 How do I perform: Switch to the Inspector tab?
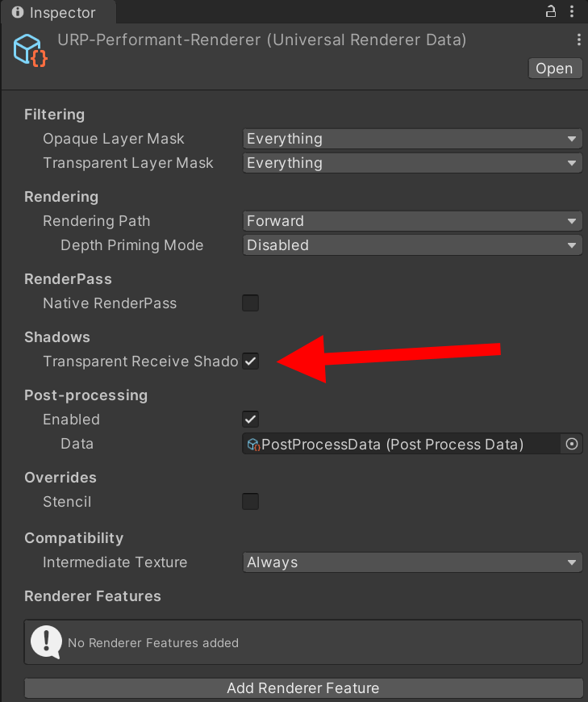pyautogui.click(x=58, y=13)
